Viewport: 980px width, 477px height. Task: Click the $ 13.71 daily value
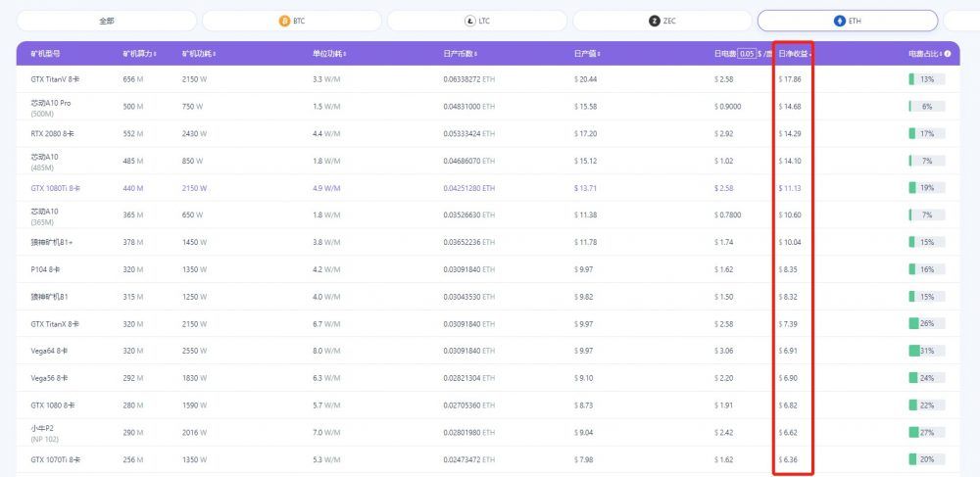click(x=586, y=188)
